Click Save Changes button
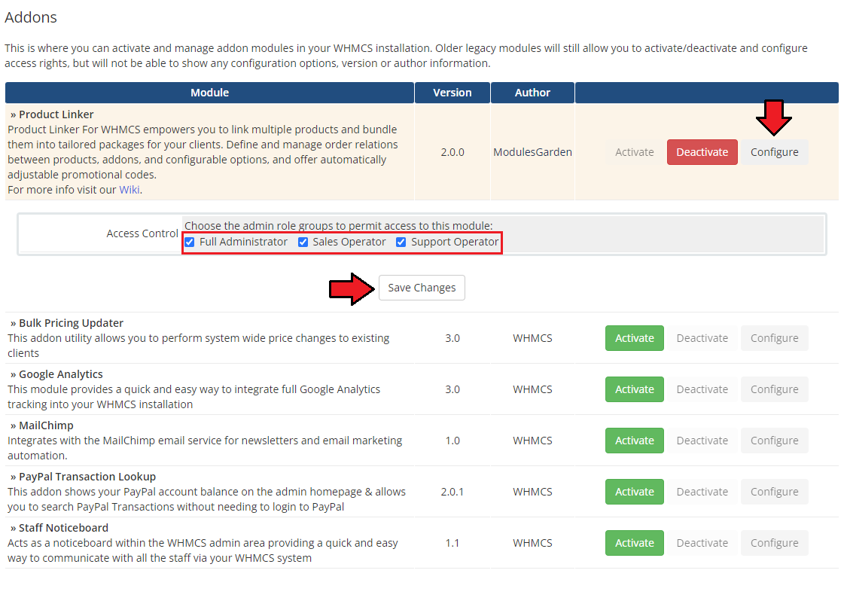The height and width of the screenshot is (616, 844). pyautogui.click(x=422, y=288)
